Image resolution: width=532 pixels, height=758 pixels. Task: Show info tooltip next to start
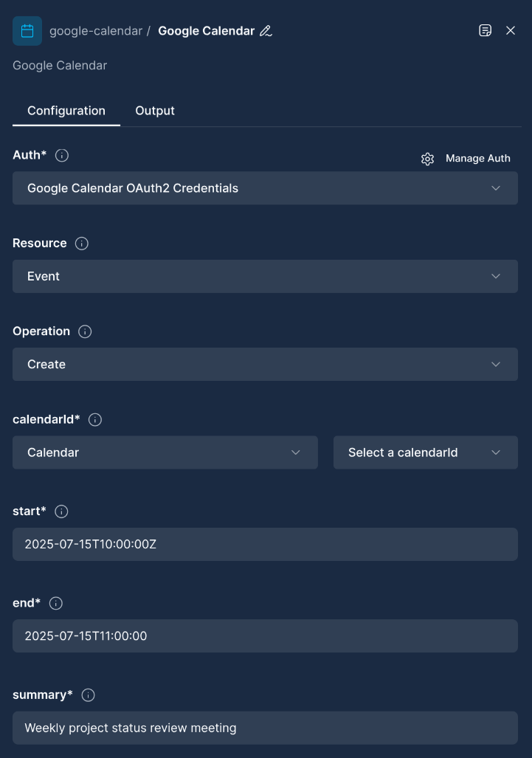(x=62, y=511)
